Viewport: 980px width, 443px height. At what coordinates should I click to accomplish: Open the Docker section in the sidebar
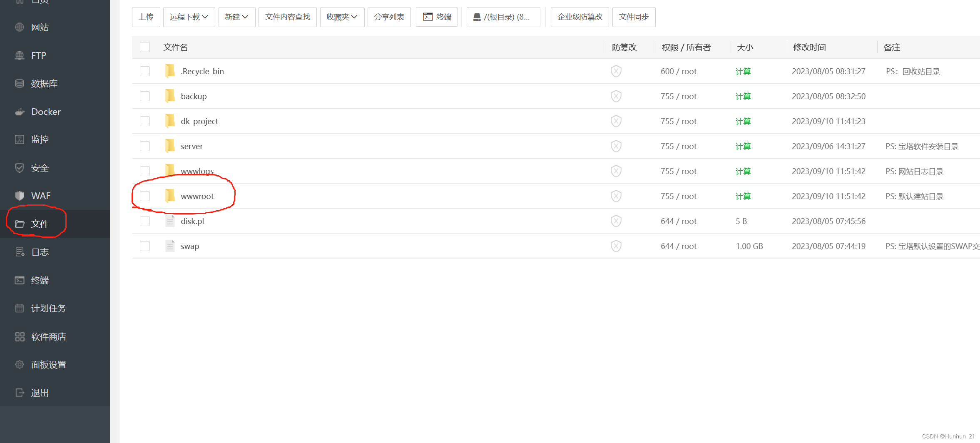[x=46, y=112]
